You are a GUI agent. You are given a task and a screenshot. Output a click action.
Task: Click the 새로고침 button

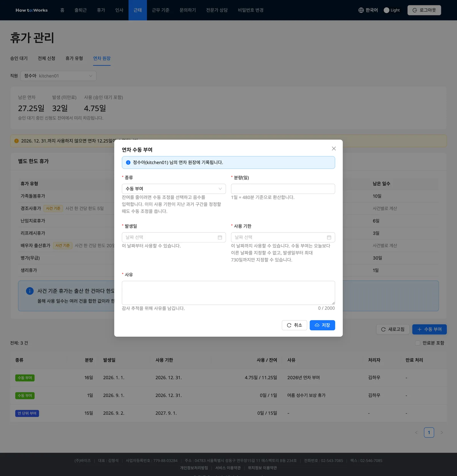393,329
